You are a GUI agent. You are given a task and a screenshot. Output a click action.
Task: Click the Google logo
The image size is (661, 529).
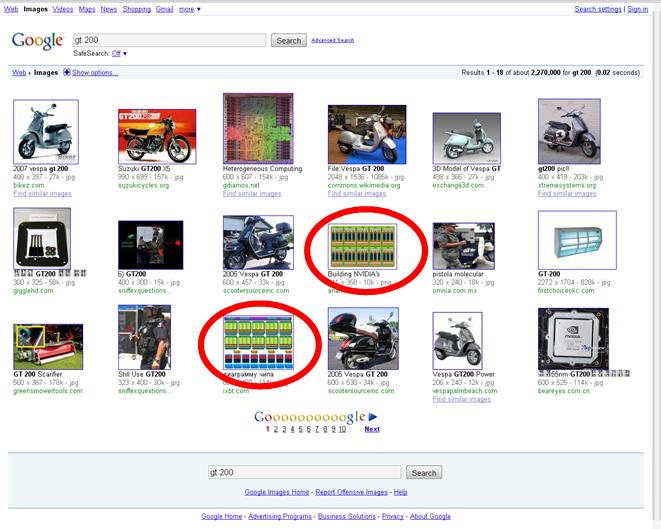pos(38,41)
